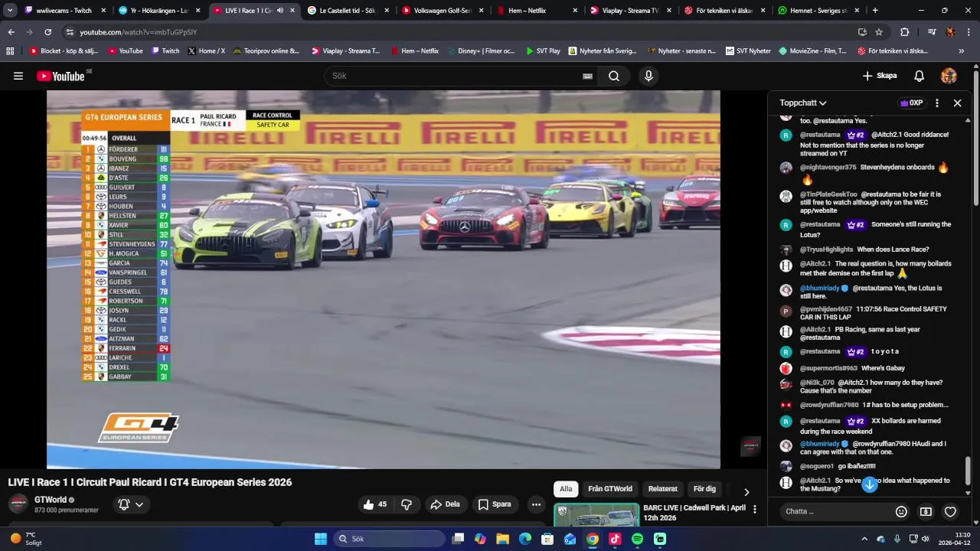Viewport: 980px width, 551px height.
Task: Select the Relaterat filter chip
Action: [663, 489]
